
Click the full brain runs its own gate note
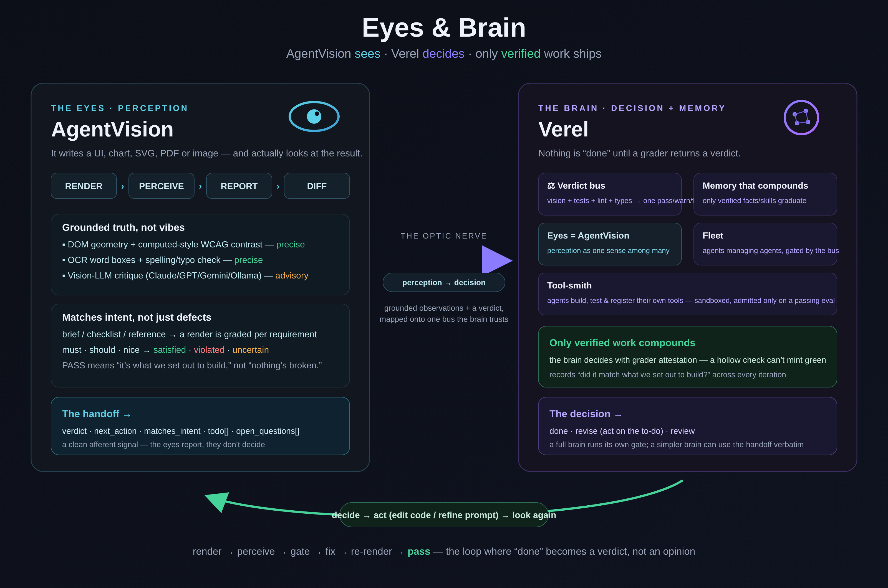point(677,444)
